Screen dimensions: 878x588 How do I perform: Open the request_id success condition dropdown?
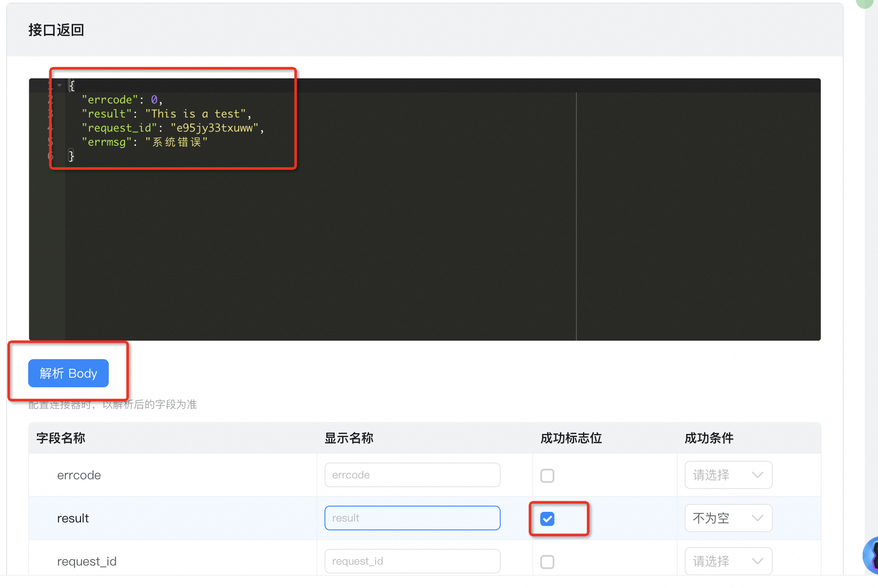(x=728, y=561)
